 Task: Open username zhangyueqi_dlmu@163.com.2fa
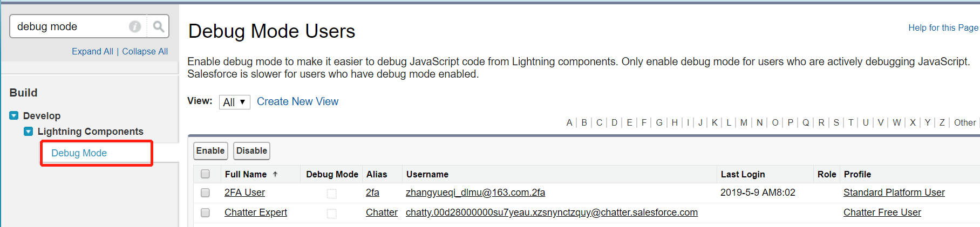pos(475,192)
